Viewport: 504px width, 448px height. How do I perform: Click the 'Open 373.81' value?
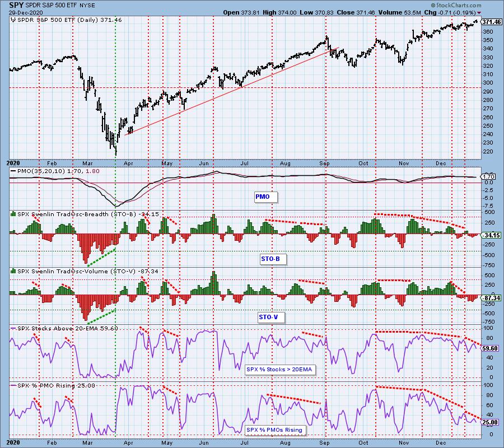pos(241,12)
